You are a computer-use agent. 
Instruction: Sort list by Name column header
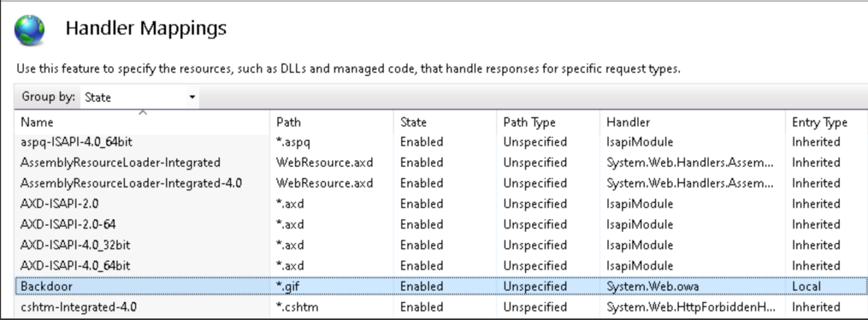[x=37, y=122]
